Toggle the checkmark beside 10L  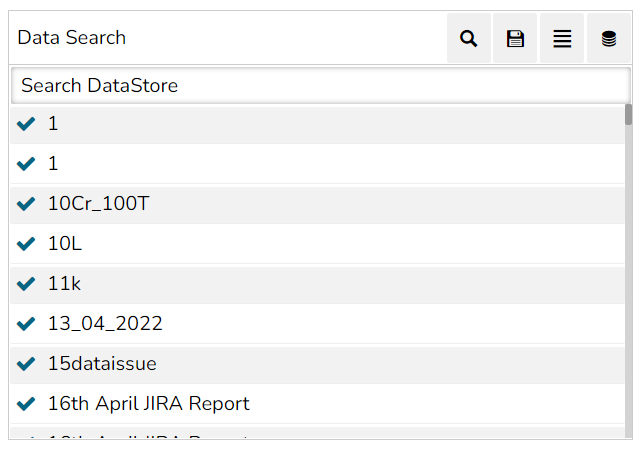point(27,244)
